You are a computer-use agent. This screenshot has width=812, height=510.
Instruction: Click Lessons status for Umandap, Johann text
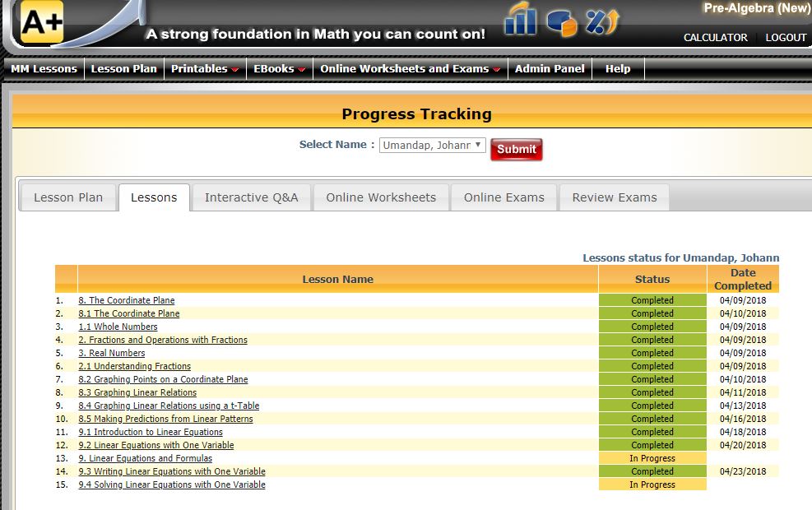pyautogui.click(x=680, y=257)
